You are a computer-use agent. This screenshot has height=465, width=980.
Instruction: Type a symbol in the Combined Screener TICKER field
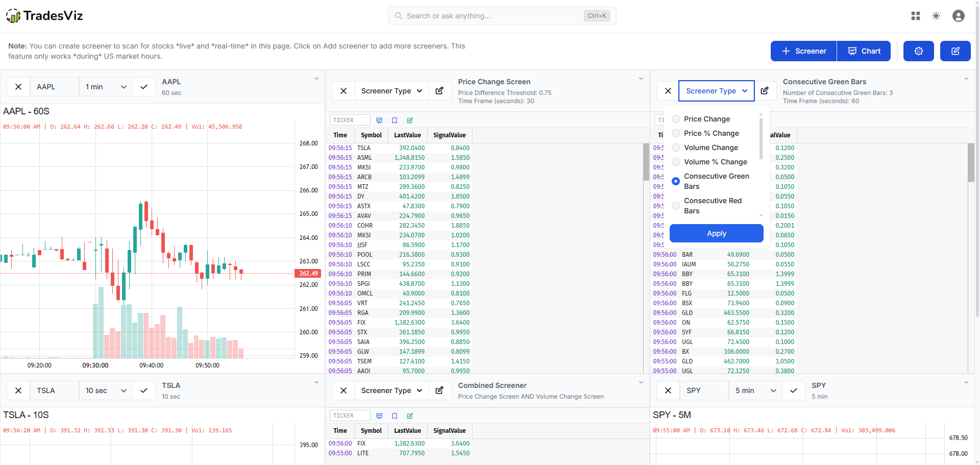pos(350,415)
